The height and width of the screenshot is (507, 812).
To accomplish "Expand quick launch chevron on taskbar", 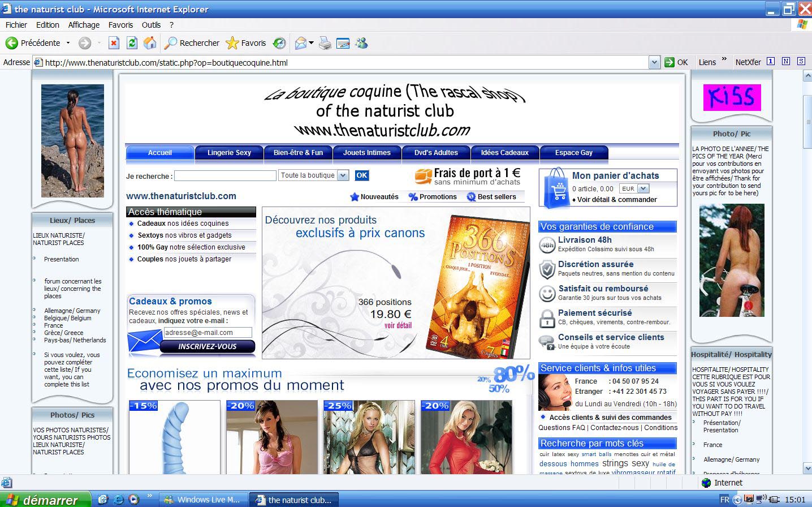I will tap(150, 496).
